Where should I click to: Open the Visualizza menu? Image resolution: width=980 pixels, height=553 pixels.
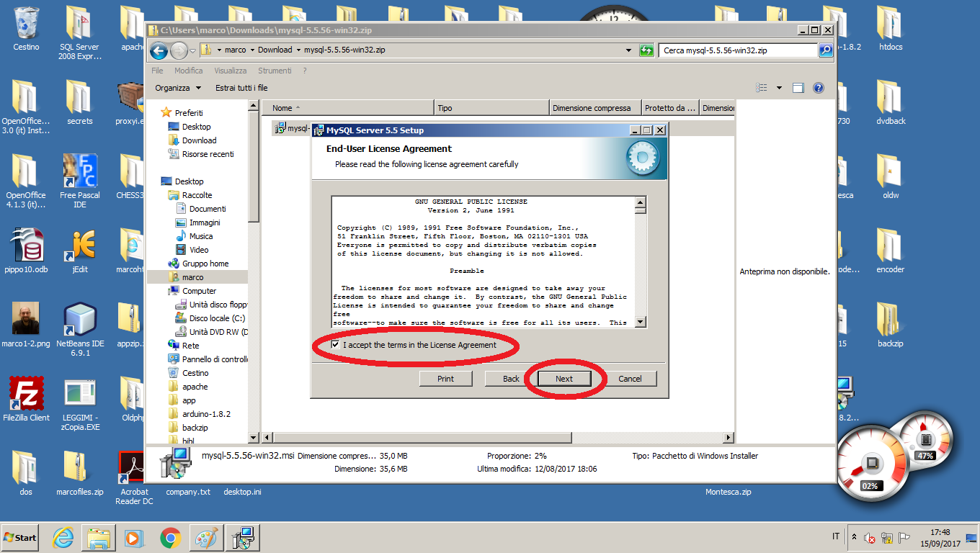[x=230, y=71]
